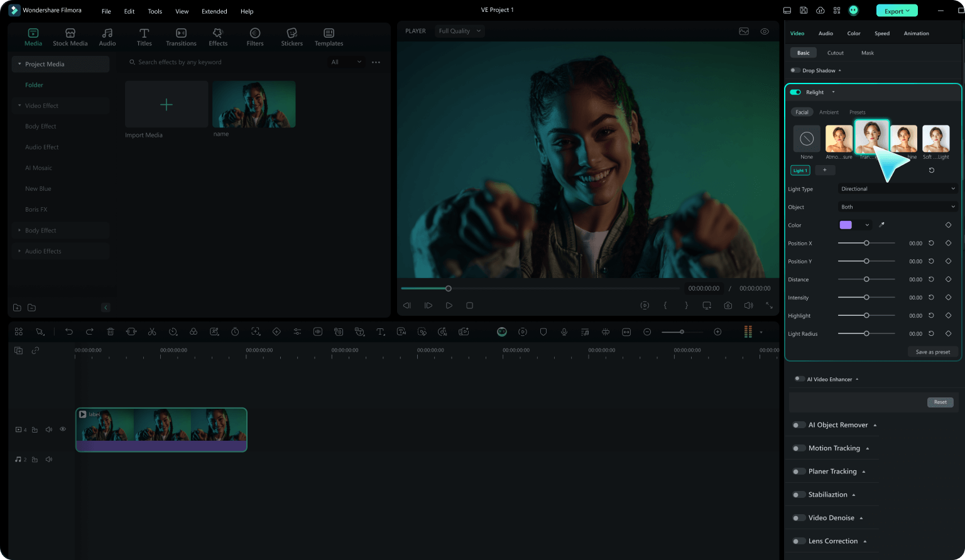Viewport: 965px width, 560px height.
Task: Open the Light Type dropdown
Action: [x=898, y=189]
